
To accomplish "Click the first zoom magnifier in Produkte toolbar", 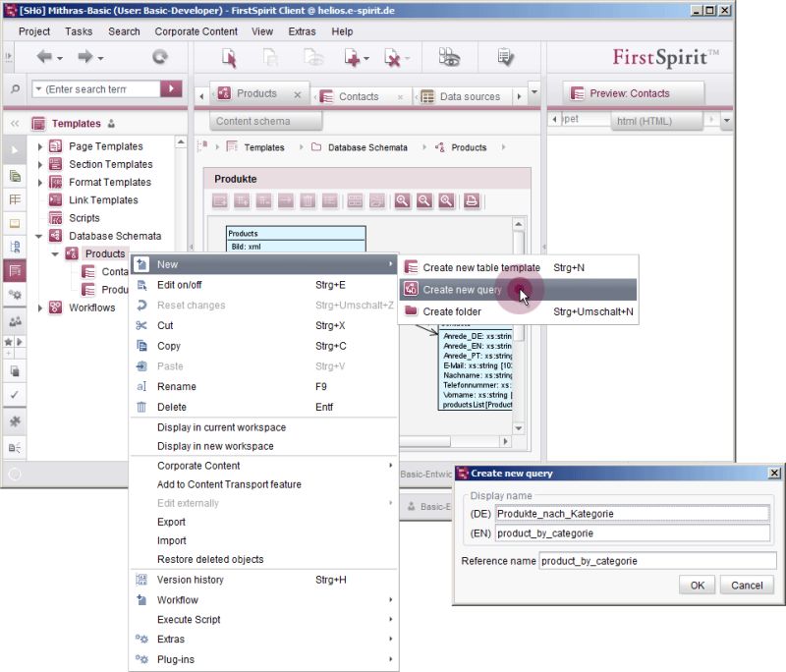I will pos(403,201).
